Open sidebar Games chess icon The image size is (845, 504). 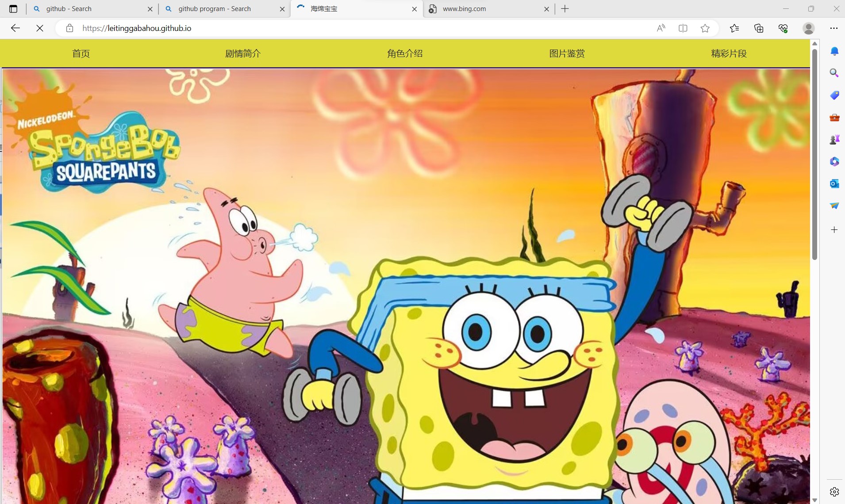point(834,139)
